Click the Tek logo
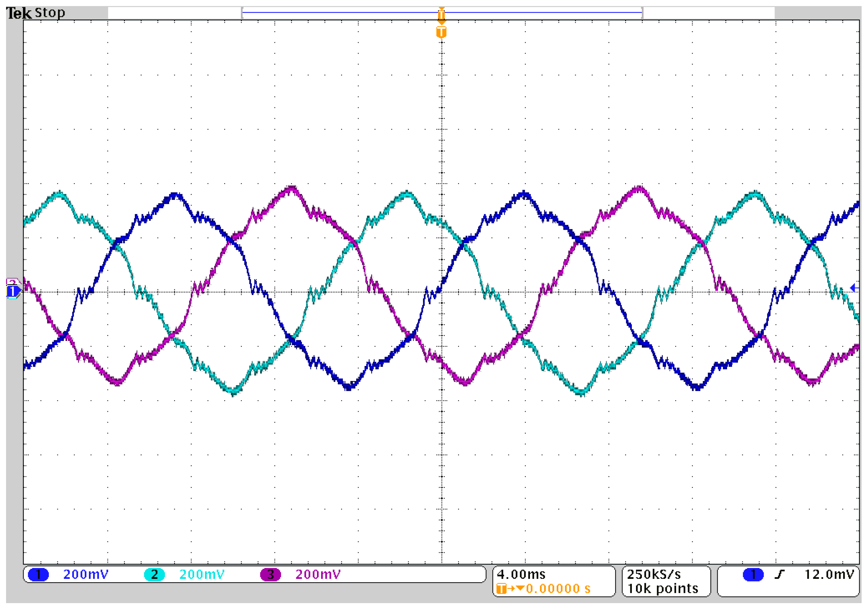The image size is (868, 611). click(x=19, y=13)
